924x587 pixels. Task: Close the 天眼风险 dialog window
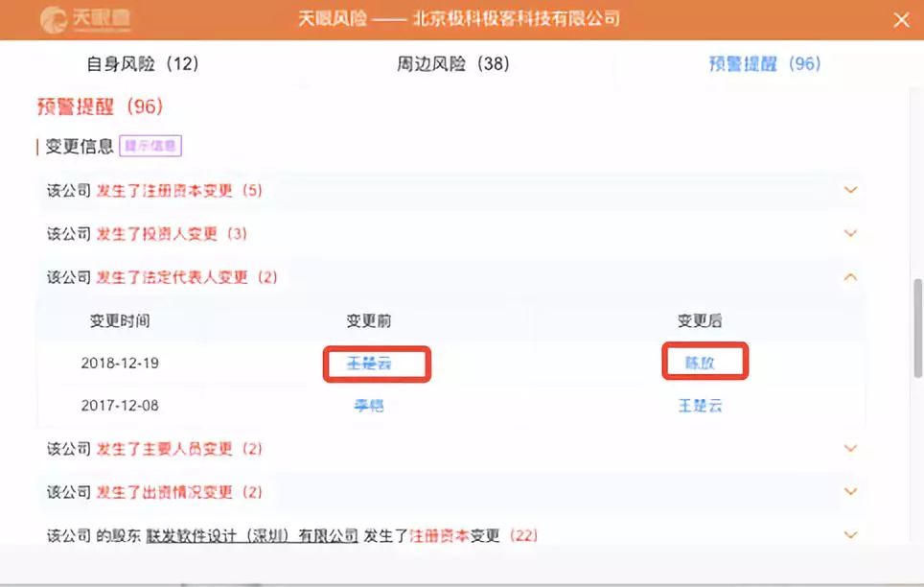click(901, 20)
